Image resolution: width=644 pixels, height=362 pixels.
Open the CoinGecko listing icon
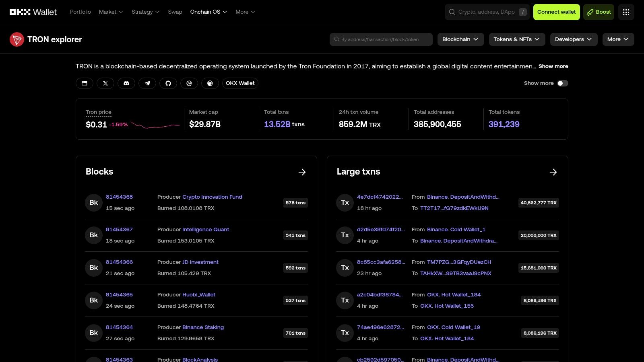click(x=210, y=83)
